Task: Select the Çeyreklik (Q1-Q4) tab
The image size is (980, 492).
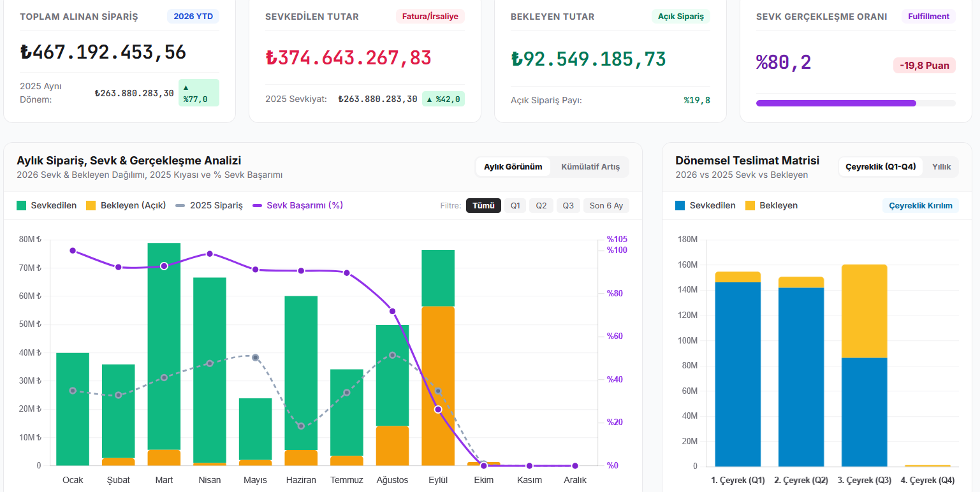Action: click(x=881, y=167)
